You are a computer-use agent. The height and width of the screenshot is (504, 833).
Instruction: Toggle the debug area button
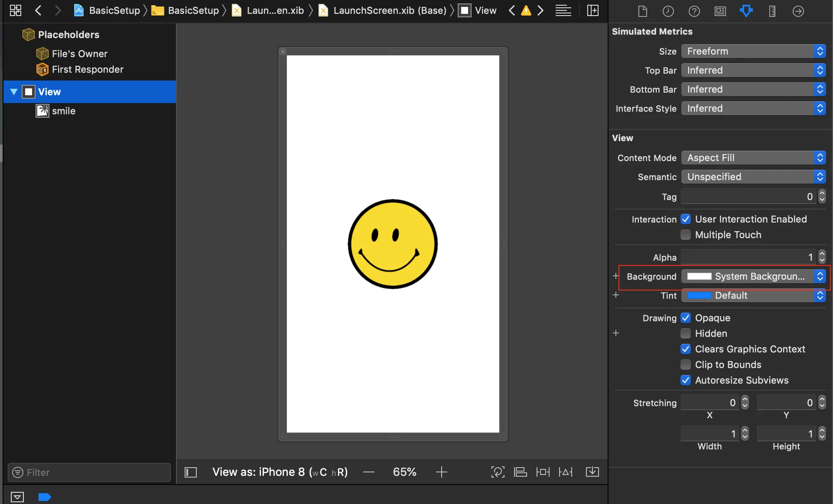click(17, 497)
